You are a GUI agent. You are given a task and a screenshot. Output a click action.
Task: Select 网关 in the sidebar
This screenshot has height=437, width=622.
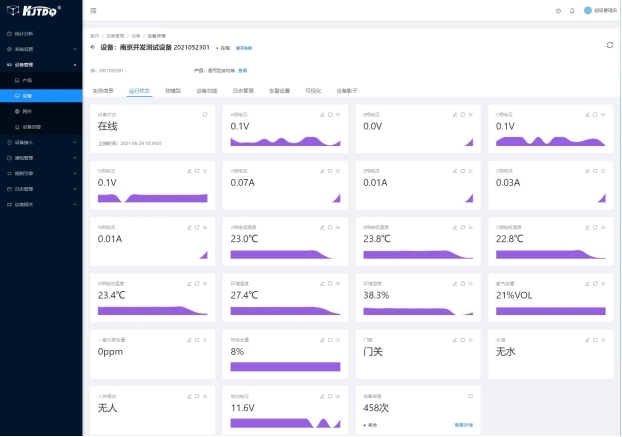coord(27,111)
